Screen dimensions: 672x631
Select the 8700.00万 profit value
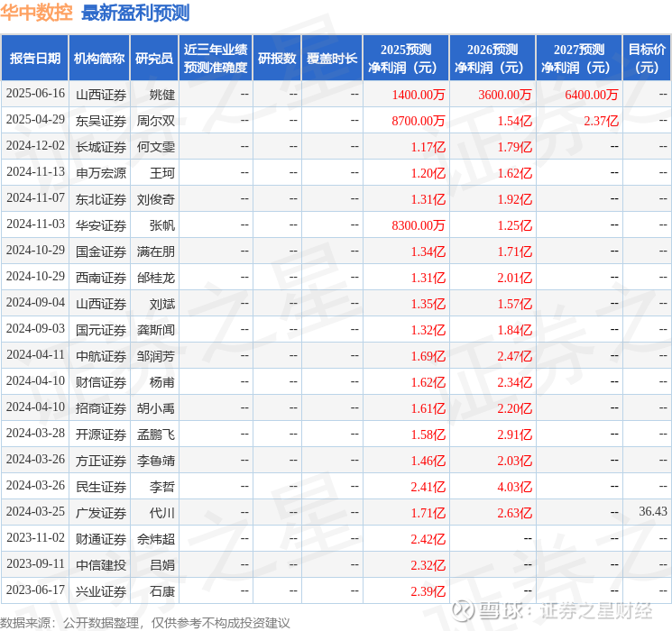419,121
